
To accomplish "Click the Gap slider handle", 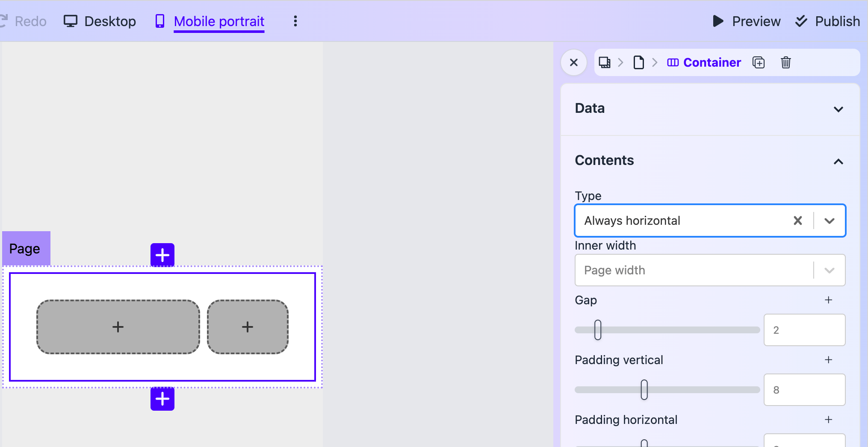I will tap(598, 330).
